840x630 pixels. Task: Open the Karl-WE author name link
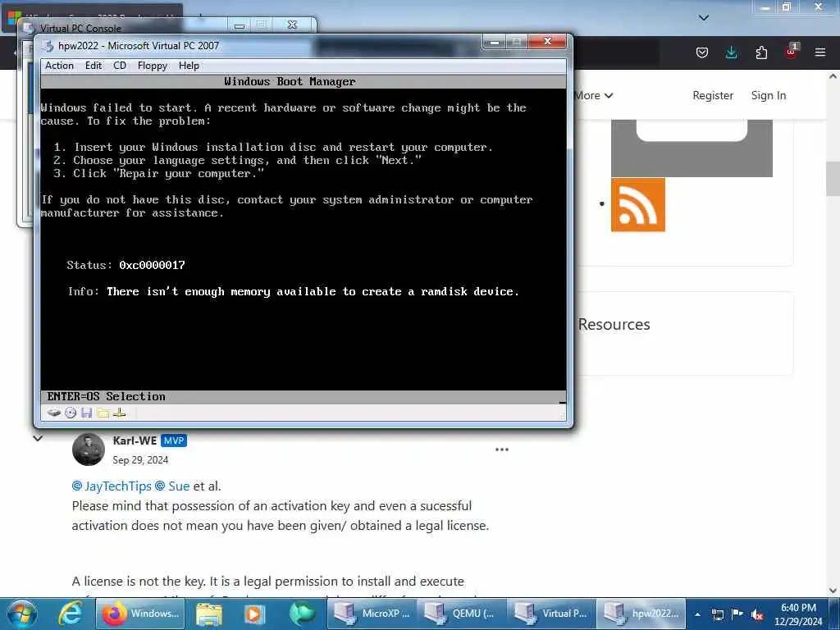click(135, 441)
